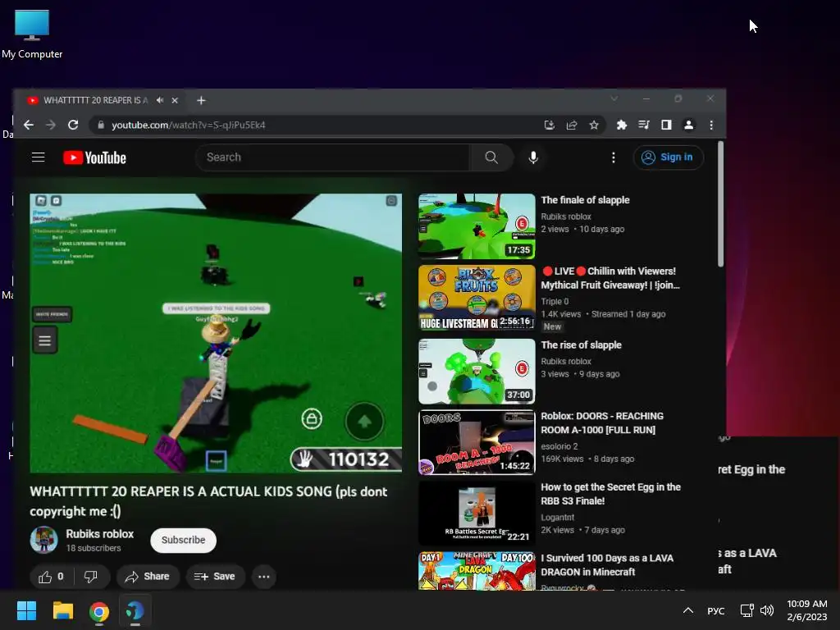
Task: Click title 'Roblox: DOORS - REACHING ROOM A-1000'
Action: coord(602,422)
